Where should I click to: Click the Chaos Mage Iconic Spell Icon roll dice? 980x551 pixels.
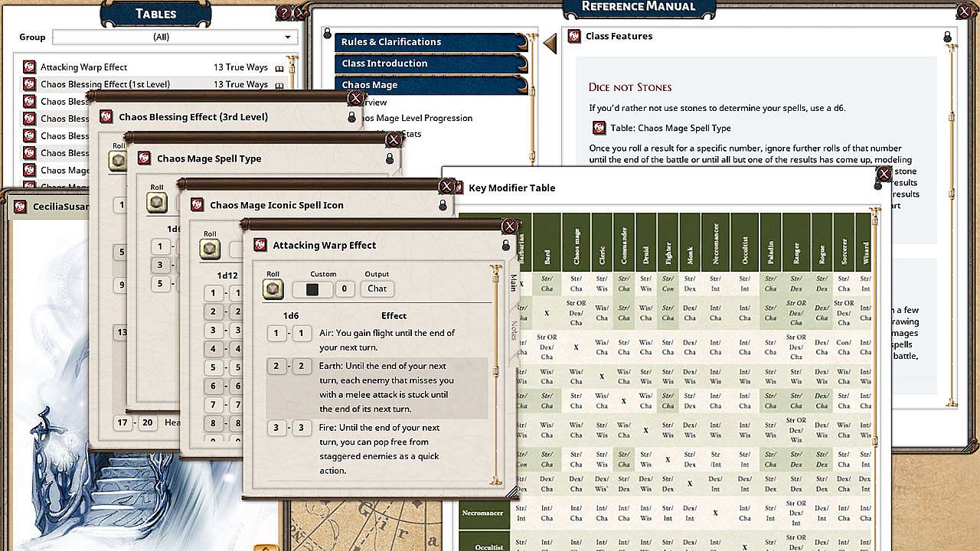coord(210,249)
